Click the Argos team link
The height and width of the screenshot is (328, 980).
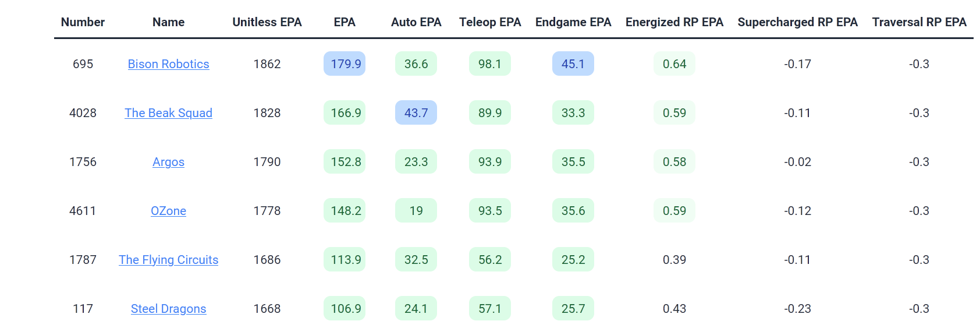168,162
